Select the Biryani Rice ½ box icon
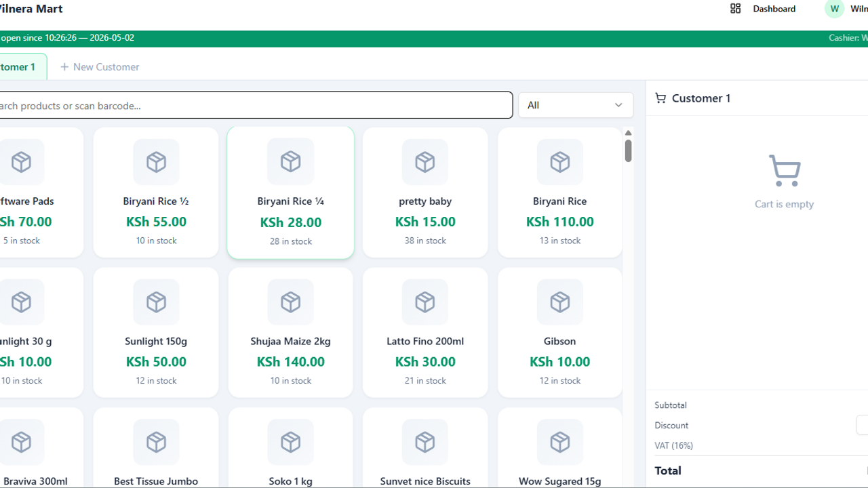The height and width of the screenshot is (488, 868). pos(156,162)
